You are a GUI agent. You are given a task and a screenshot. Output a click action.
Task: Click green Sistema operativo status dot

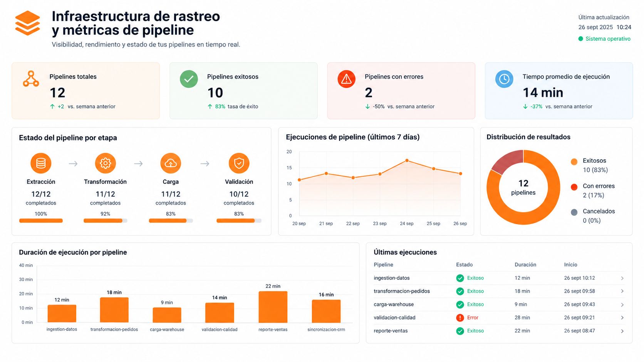click(580, 39)
